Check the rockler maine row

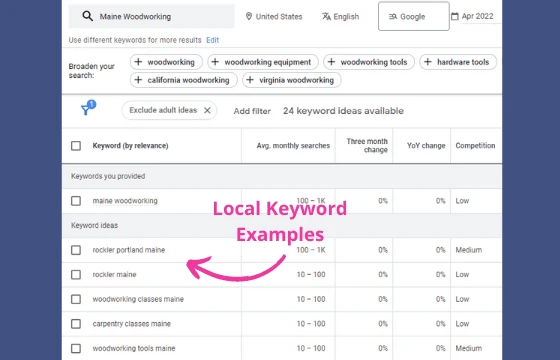(76, 275)
